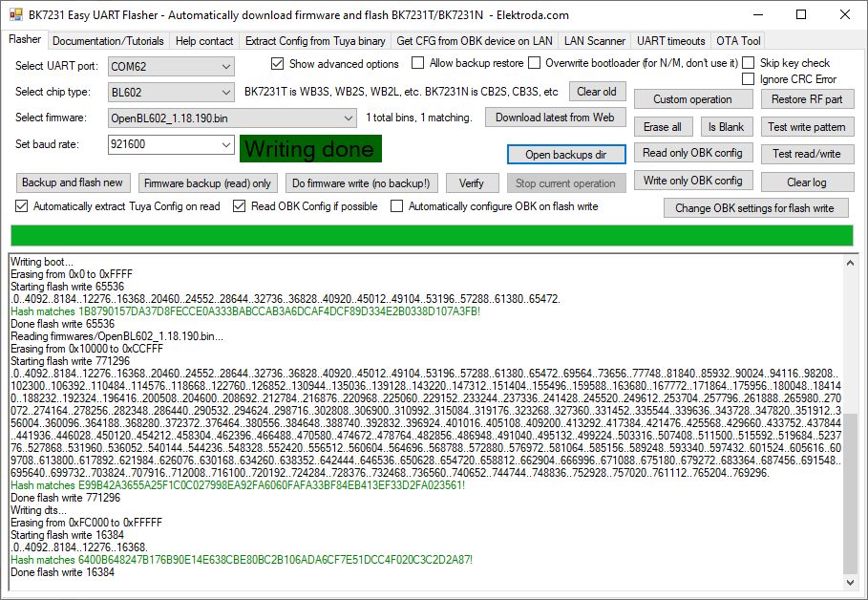The width and height of the screenshot is (868, 600).
Task: Click log line Reading firmwares/OpenBL602_1.18.190.bin
Action: [116, 336]
